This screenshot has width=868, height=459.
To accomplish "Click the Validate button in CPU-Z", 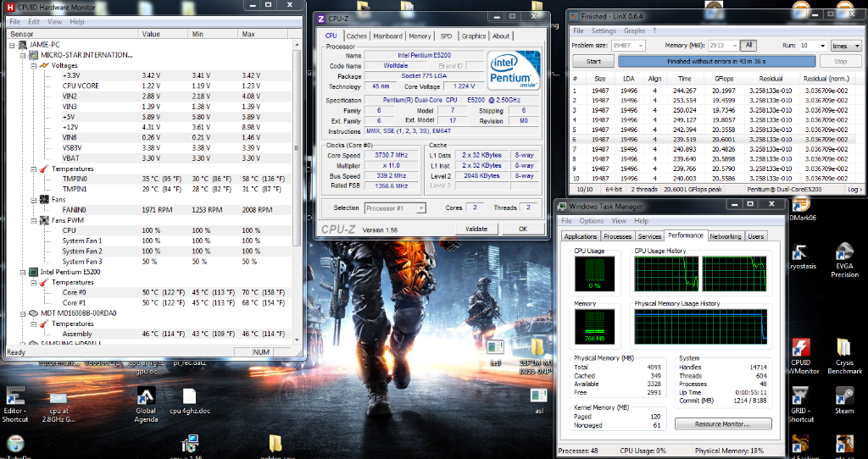I will coord(476,229).
